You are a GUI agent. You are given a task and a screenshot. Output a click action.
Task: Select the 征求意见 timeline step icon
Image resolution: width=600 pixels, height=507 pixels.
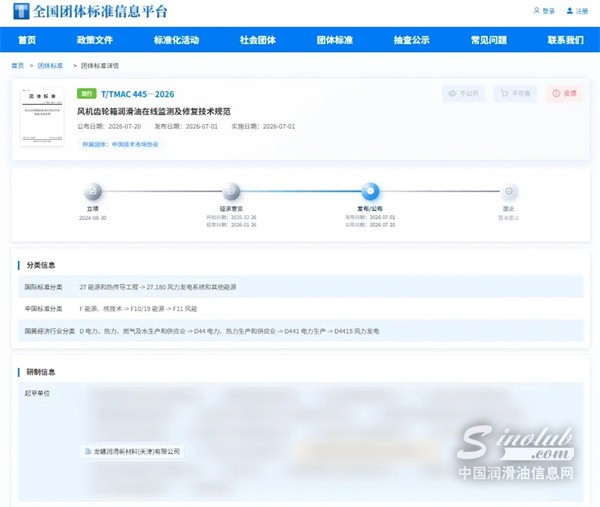(231, 191)
